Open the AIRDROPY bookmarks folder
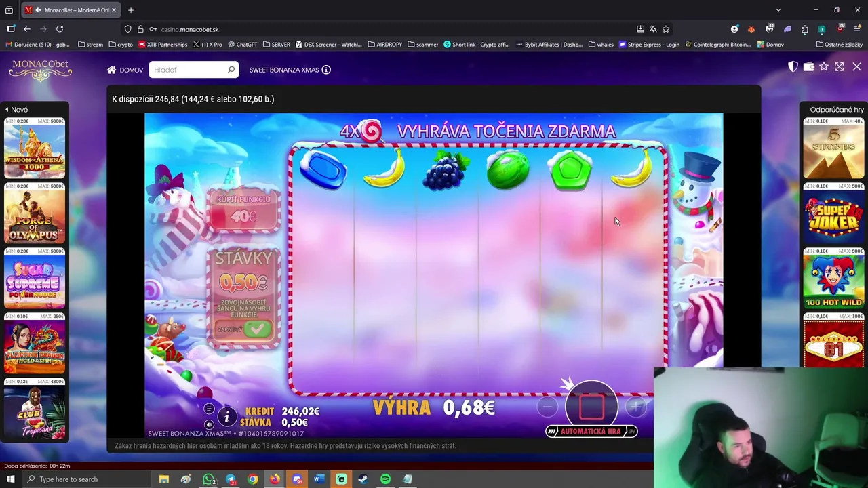Image resolution: width=868 pixels, height=488 pixels. (385, 45)
